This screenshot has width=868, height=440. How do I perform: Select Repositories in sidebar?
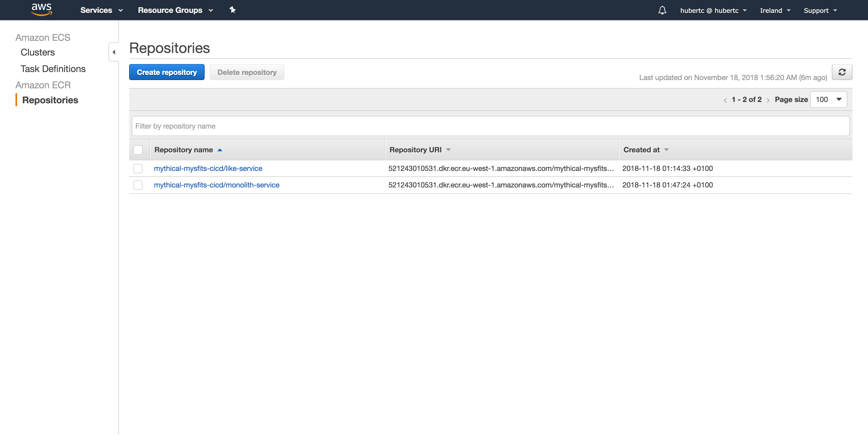click(50, 100)
